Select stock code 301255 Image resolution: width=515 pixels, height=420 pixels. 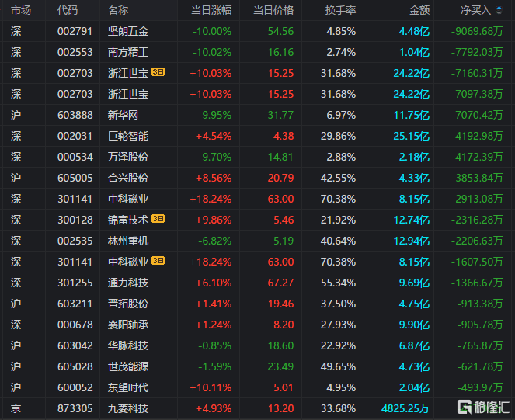75,283
